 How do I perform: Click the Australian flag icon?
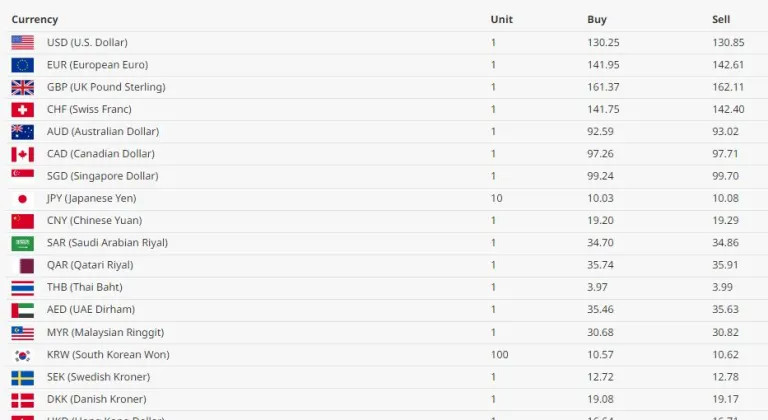coord(23,132)
